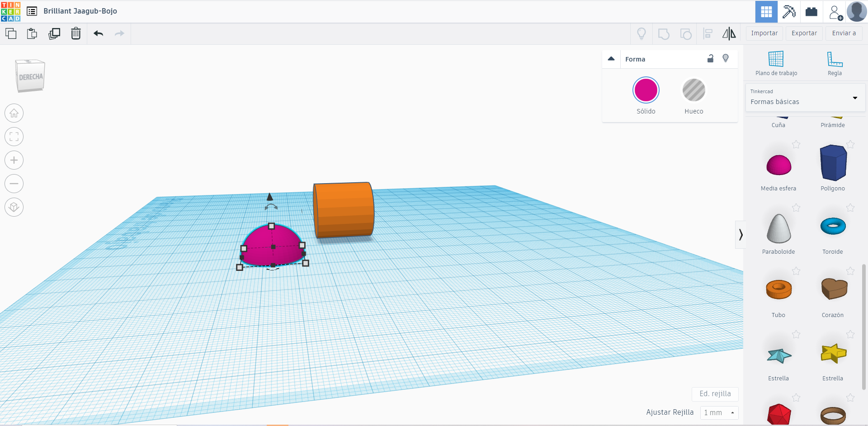The image size is (868, 426).
Task: Click the Tinkercad logo
Action: (10, 11)
